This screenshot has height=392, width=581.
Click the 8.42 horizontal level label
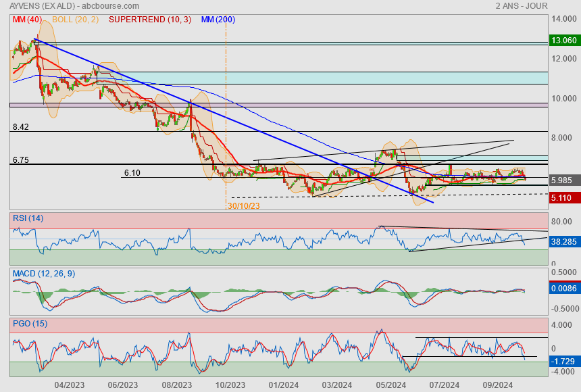tap(21, 127)
